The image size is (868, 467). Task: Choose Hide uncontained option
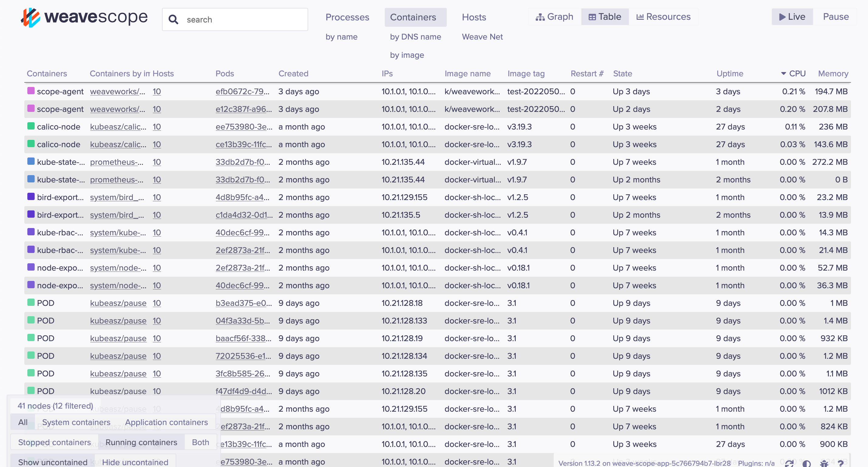coord(135,462)
